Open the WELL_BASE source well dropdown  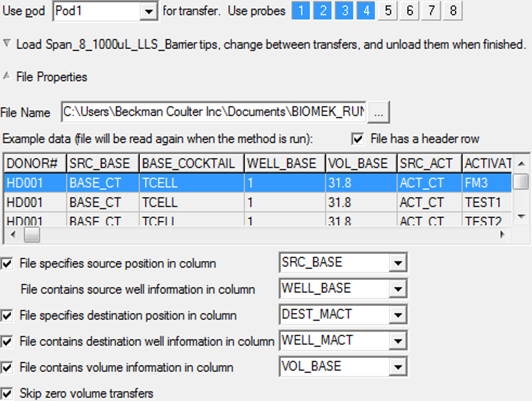pyautogui.click(x=397, y=290)
